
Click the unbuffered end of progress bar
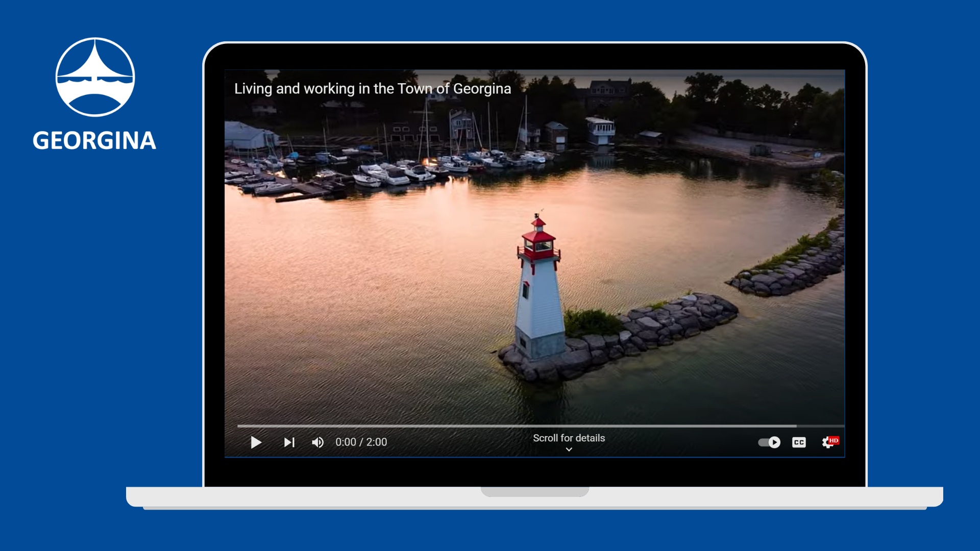tap(821, 425)
